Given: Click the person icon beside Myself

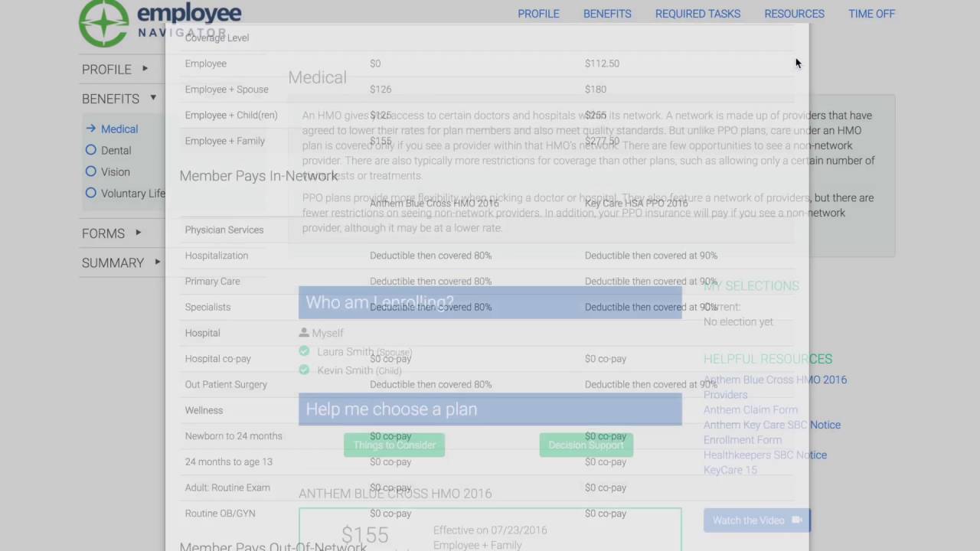Looking at the screenshot, I should point(304,333).
